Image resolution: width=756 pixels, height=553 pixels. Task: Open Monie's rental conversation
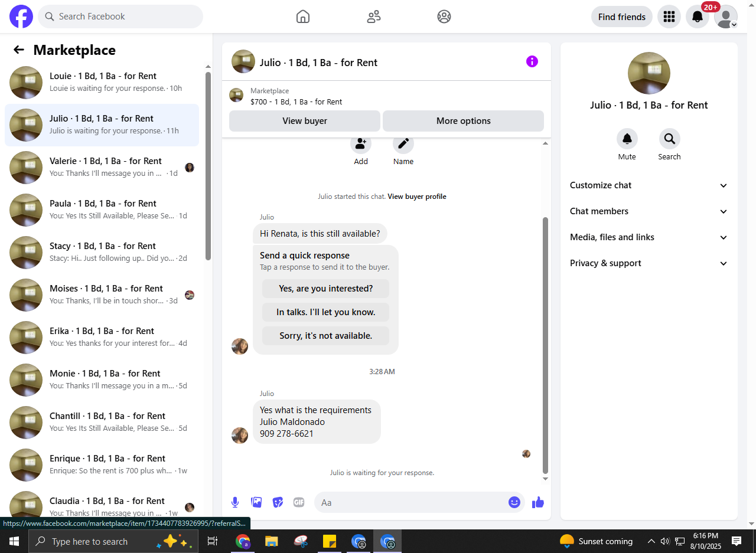(102, 380)
